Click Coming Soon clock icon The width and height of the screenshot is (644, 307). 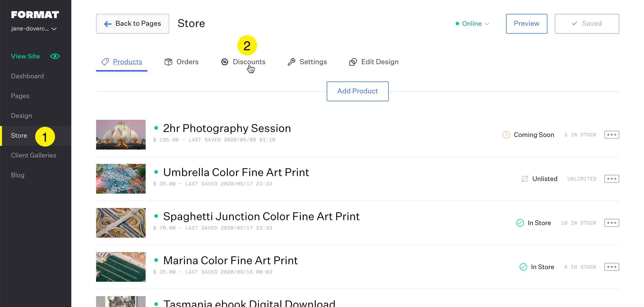(x=506, y=135)
